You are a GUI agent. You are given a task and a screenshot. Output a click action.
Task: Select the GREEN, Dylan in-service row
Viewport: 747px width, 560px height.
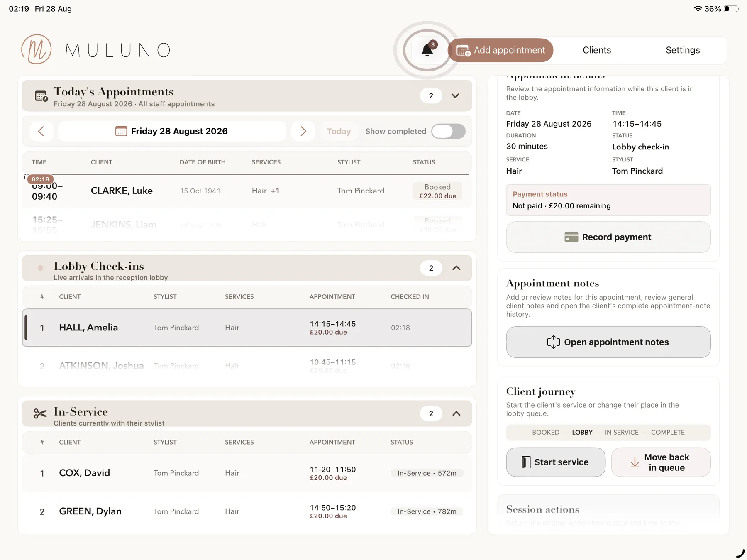(247, 511)
